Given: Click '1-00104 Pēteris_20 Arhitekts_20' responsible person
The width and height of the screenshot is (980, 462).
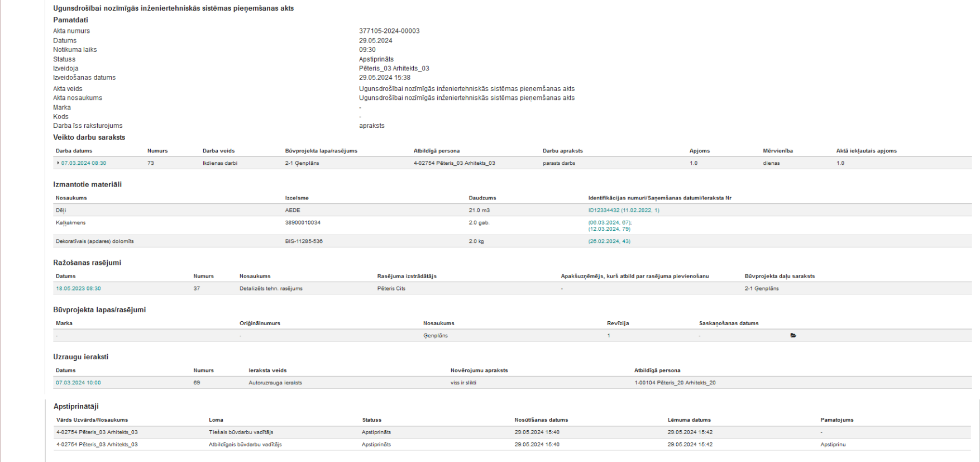Looking at the screenshot, I should tap(675, 383).
